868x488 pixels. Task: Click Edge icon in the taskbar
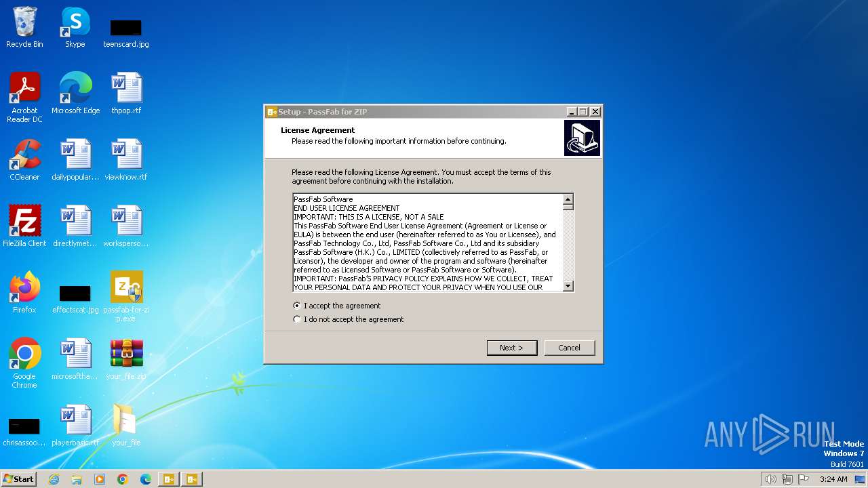pos(146,479)
